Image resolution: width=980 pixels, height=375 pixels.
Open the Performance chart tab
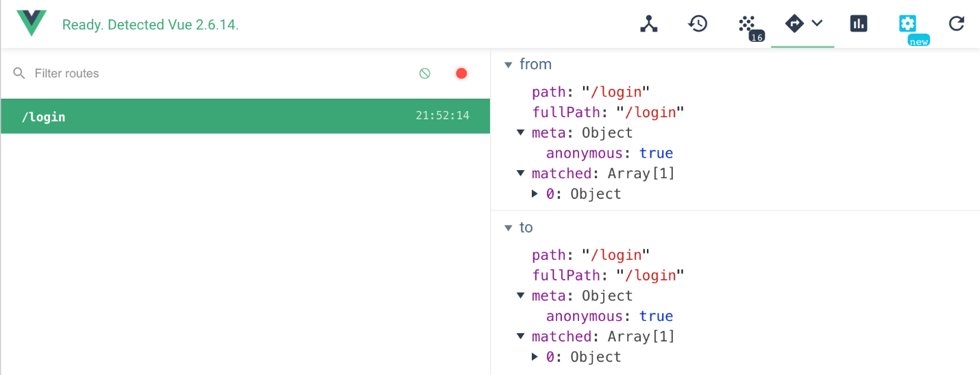tap(858, 24)
